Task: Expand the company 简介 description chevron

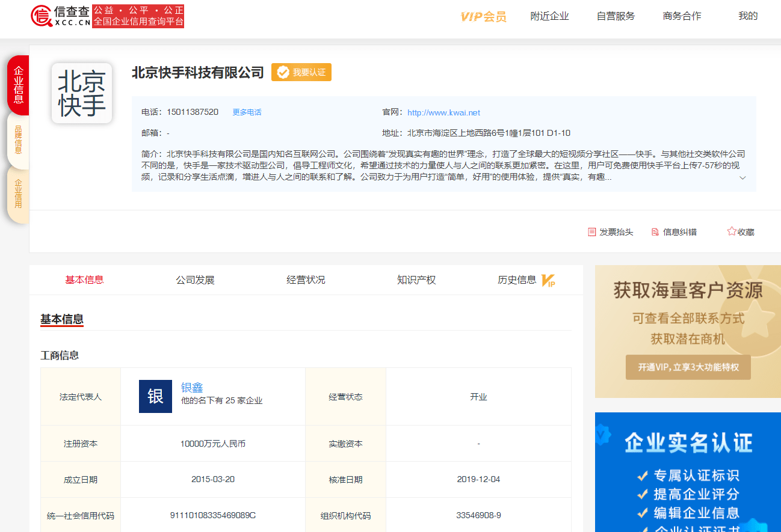Action: pyautogui.click(x=742, y=178)
